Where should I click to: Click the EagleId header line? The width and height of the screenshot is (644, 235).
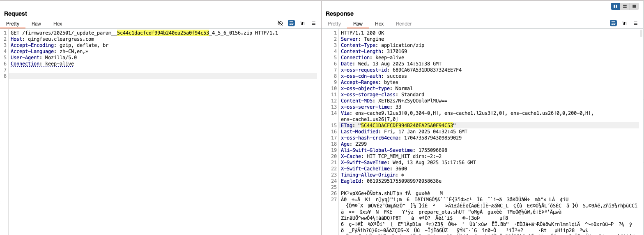(x=391, y=181)
